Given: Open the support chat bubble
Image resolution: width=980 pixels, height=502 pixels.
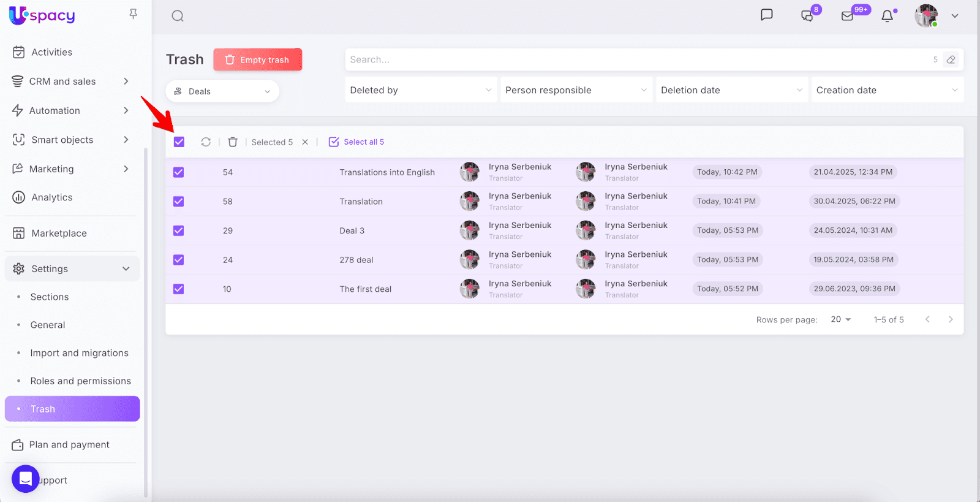Looking at the screenshot, I should (25, 479).
